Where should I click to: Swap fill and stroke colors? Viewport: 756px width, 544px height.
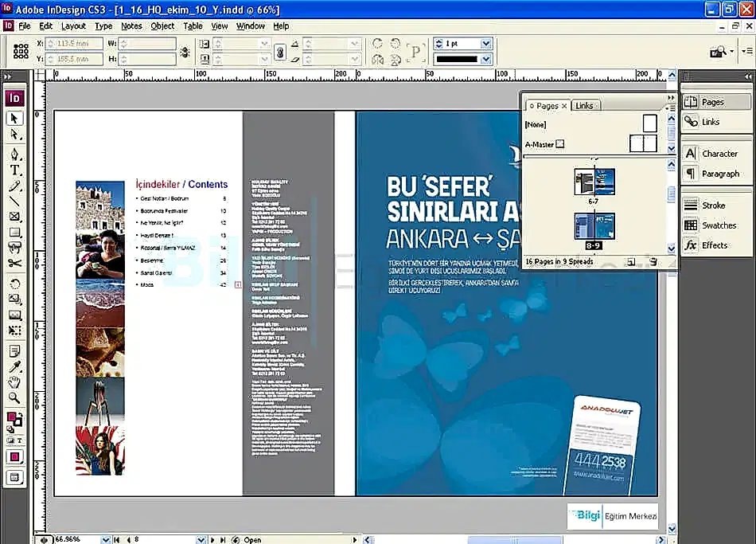tap(21, 414)
